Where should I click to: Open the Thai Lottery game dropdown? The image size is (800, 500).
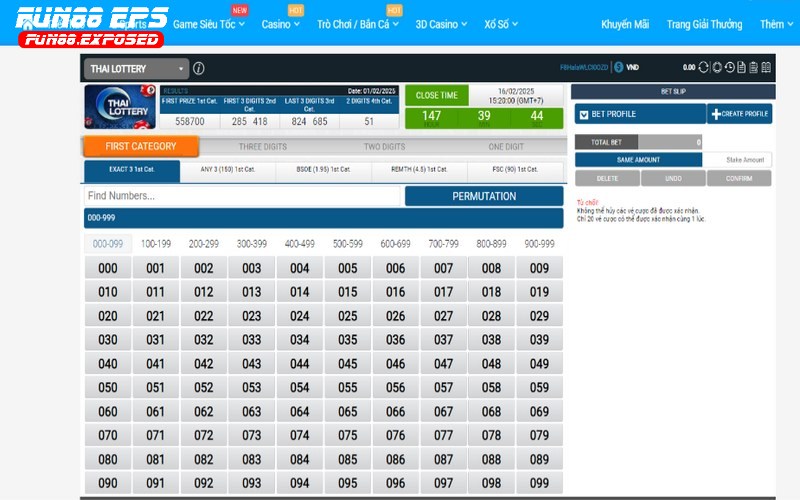(136, 69)
